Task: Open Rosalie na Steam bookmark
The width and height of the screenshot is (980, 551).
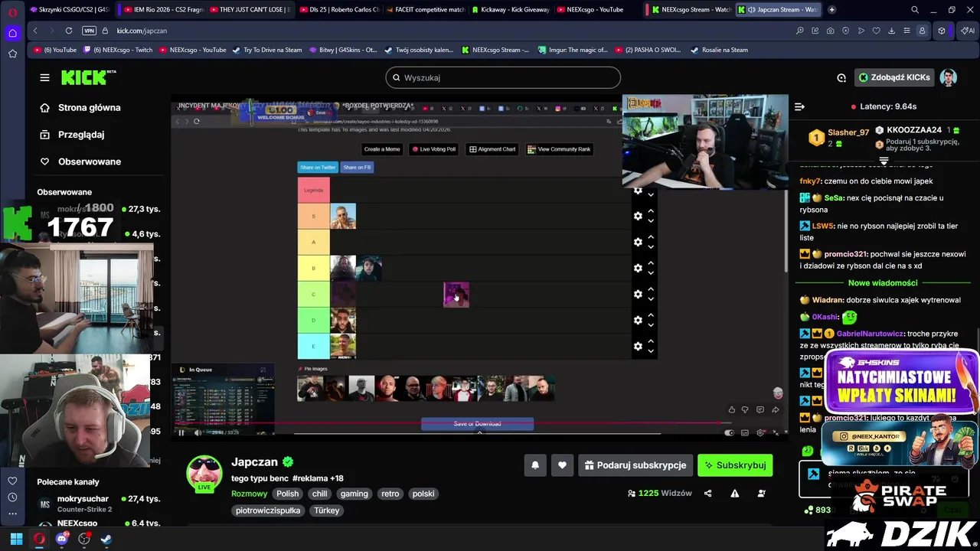Action: point(719,50)
